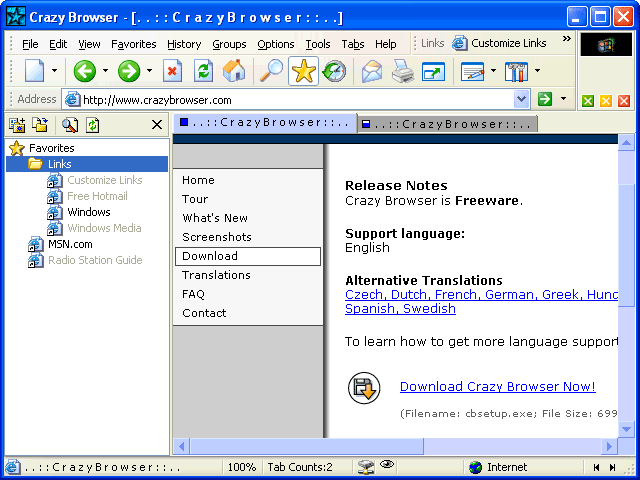Click the red X tab button
640x480 pixels.
pos(624,101)
